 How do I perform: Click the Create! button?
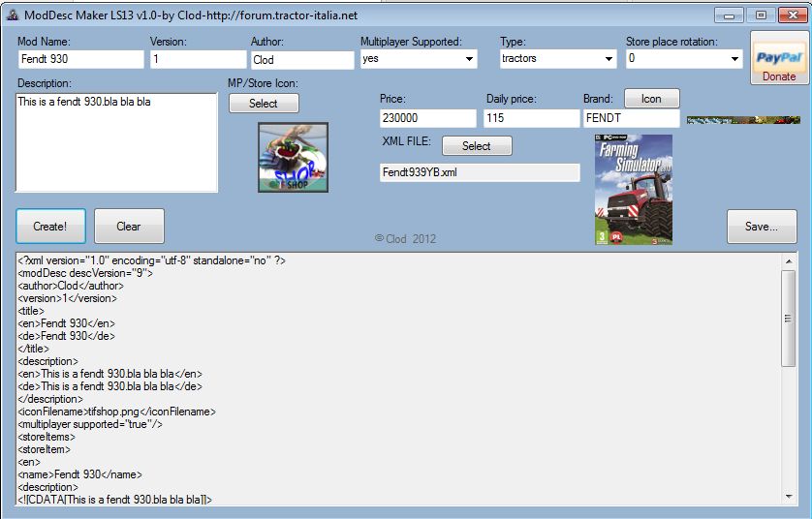tap(50, 227)
